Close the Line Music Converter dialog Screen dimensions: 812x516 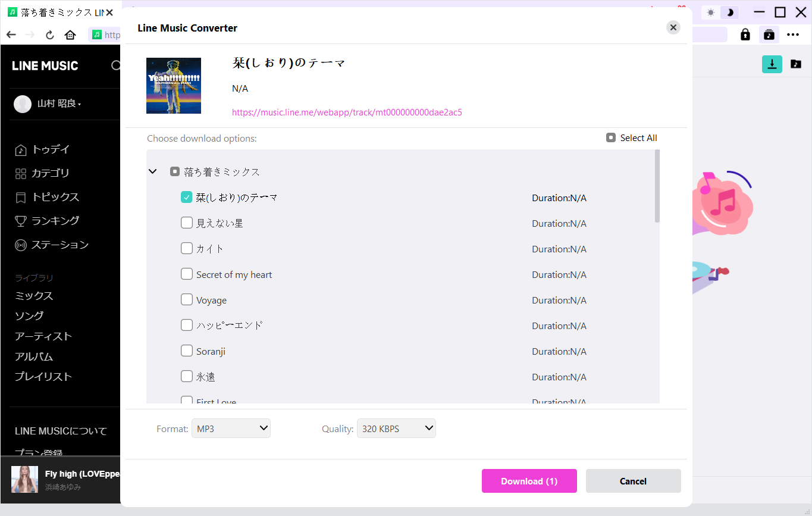673,27
